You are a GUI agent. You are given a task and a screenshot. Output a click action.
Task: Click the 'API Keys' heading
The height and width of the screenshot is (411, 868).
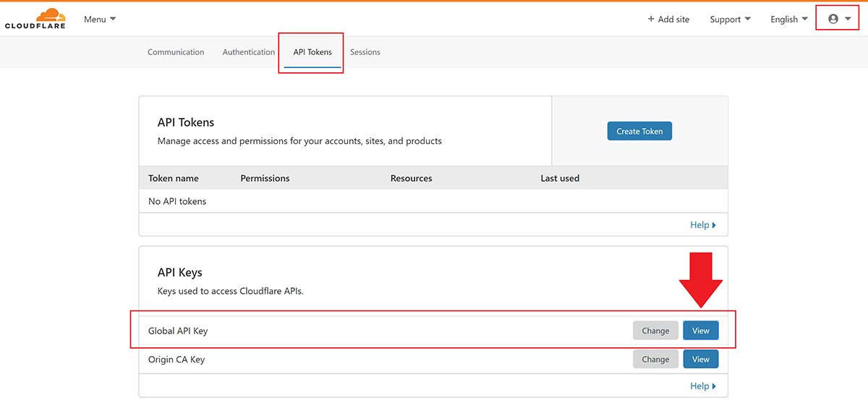pyautogui.click(x=180, y=272)
